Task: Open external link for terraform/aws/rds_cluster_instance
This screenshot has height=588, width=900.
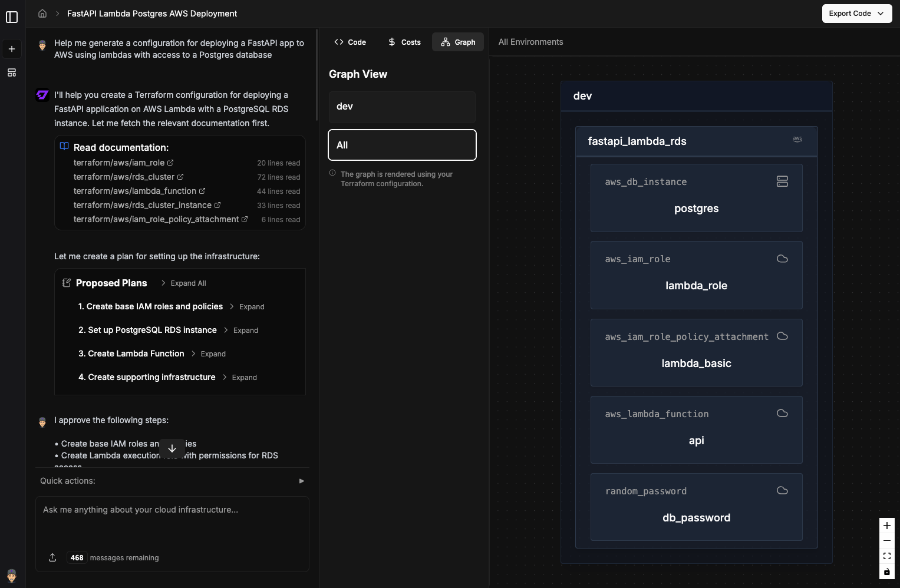Action: point(217,205)
